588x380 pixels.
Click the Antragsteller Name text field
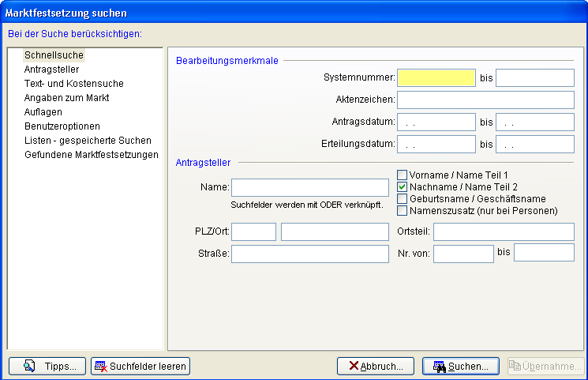[309, 187]
